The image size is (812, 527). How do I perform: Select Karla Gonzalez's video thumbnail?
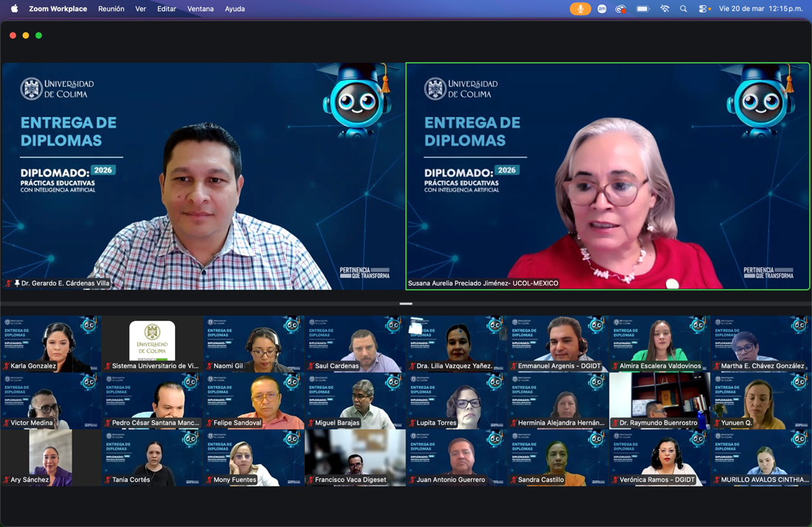[x=51, y=344]
